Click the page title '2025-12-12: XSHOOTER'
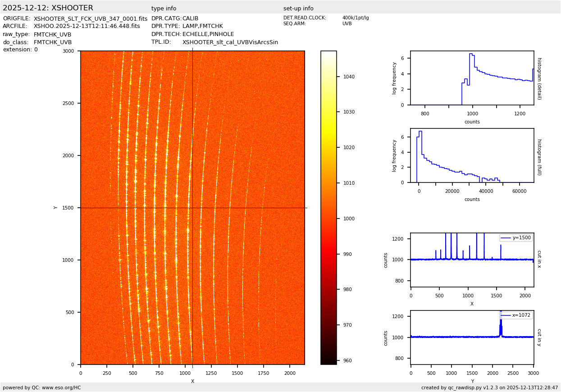This screenshot has height=392, width=561. (x=48, y=8)
